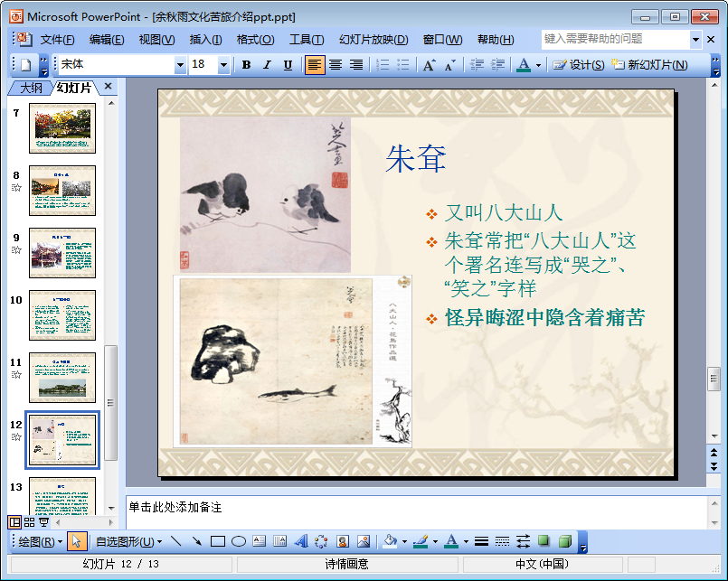Select the Arrow drawing tool
The width and height of the screenshot is (728, 581).
click(x=197, y=541)
